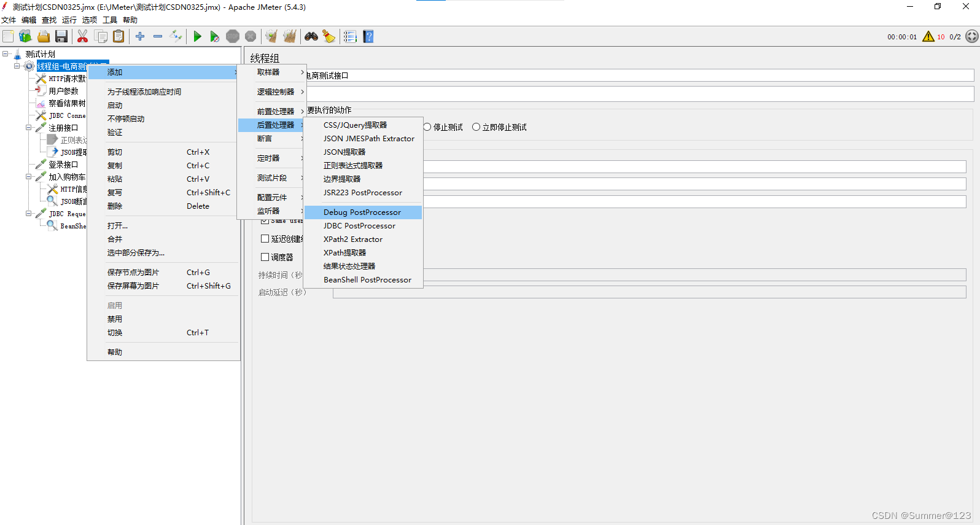Click the Reset Search broom icon
Screen dimensions: 980x525
click(329, 36)
